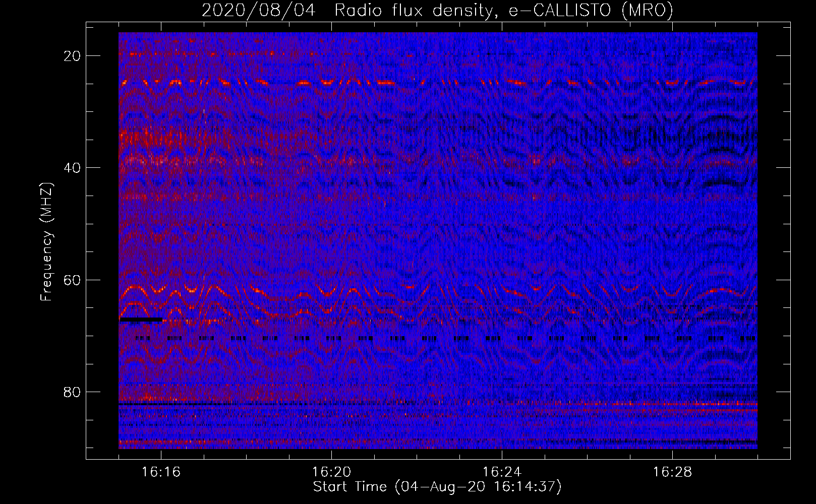This screenshot has width=816, height=504.
Task: Click the plot title '2020/08/04 Radio flux density, e-CALLISTO (MRO)'
Action: pos(437,10)
